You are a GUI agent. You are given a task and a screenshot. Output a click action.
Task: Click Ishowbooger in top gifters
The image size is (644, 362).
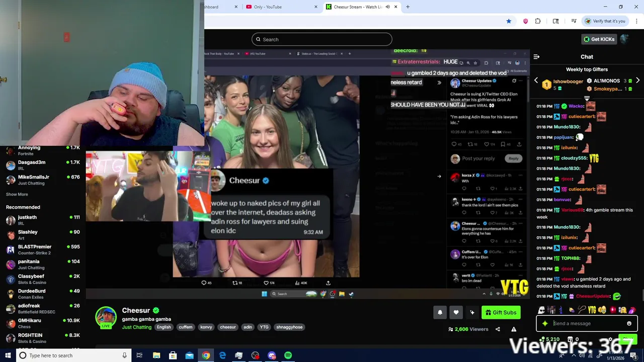568,81
